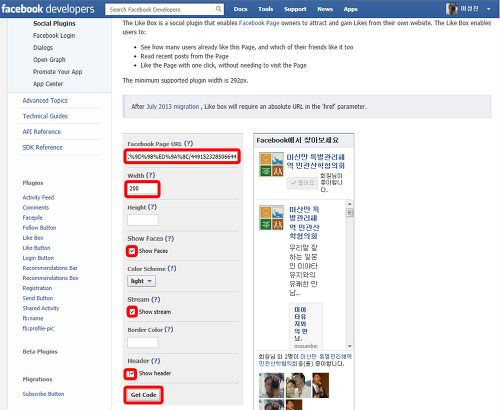500x410 pixels.
Task: Open Login Button plugin page
Action: pyautogui.click(x=38, y=258)
